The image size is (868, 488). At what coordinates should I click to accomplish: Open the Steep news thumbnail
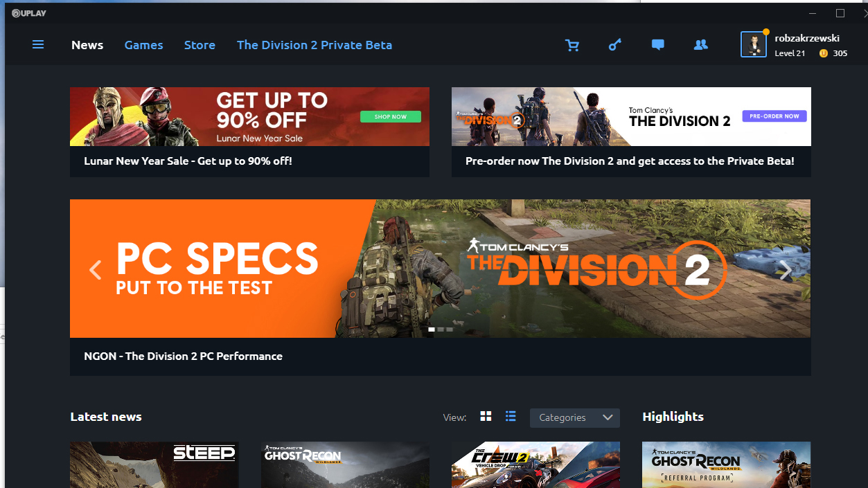coord(154,464)
